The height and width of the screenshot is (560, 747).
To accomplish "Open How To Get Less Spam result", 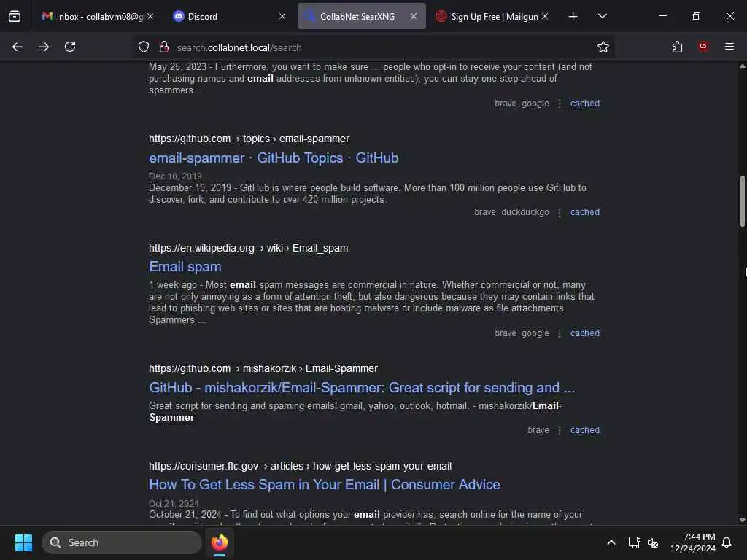I will [x=325, y=484].
